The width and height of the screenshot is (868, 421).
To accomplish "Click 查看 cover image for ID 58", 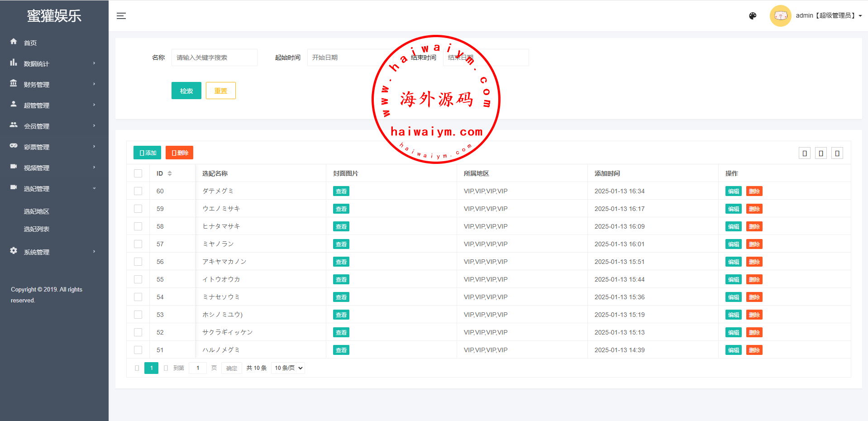I will click(x=341, y=226).
